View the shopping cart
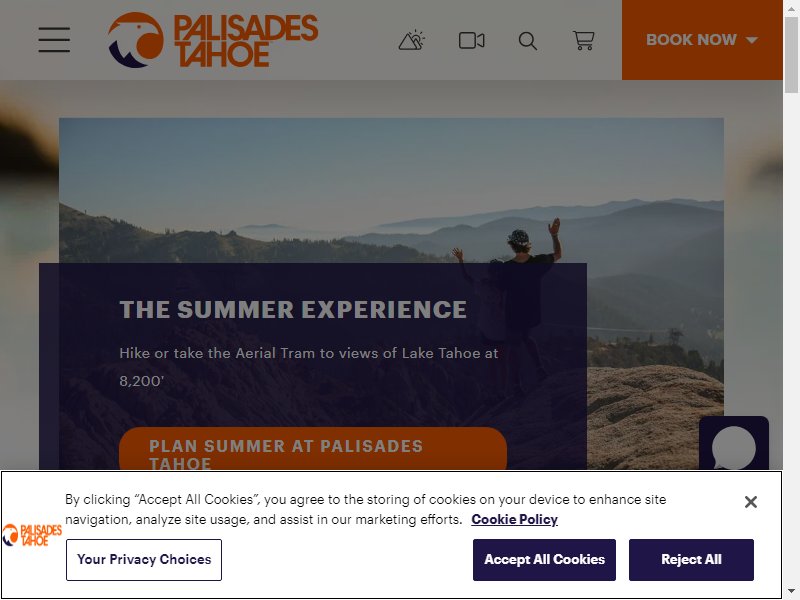The image size is (800, 600). 584,40
